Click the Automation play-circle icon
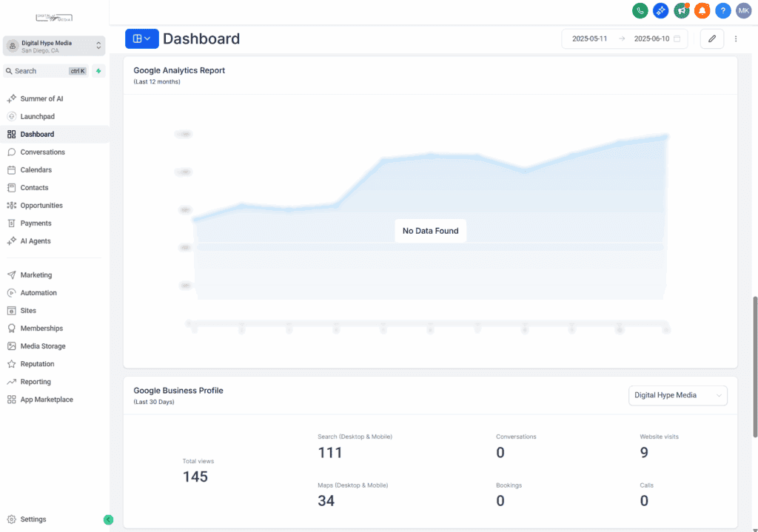758x532 pixels. click(12, 293)
